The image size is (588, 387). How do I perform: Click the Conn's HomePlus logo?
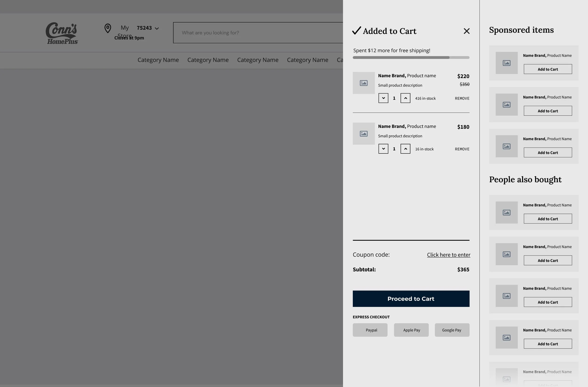click(x=62, y=33)
